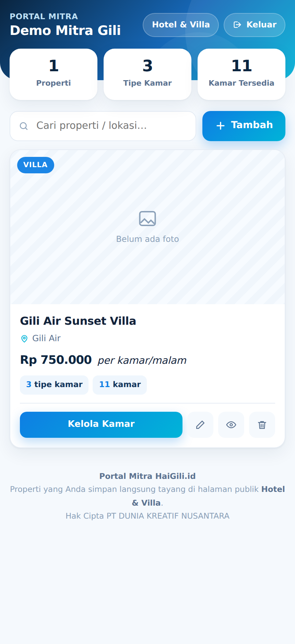Image resolution: width=295 pixels, height=644 pixels.
Task: Click the location pin icon
Action: coord(24,339)
